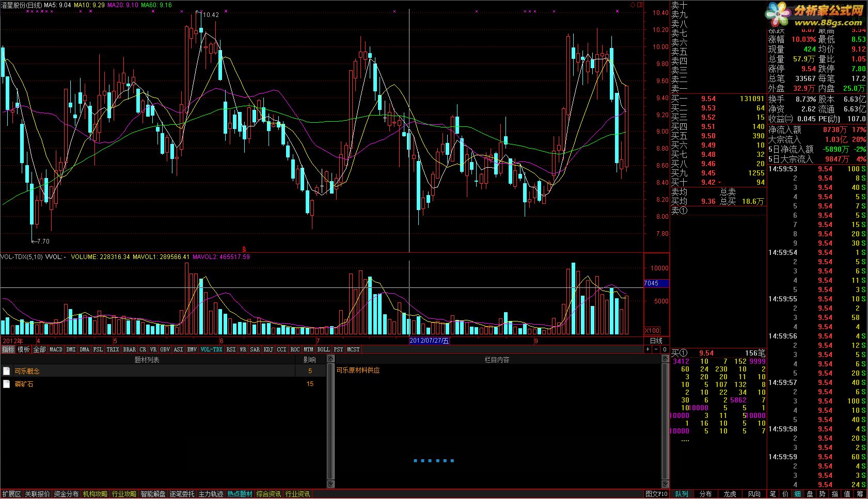This screenshot has width=868, height=499.
Task: Select the ROC indicator
Action: [295, 349]
